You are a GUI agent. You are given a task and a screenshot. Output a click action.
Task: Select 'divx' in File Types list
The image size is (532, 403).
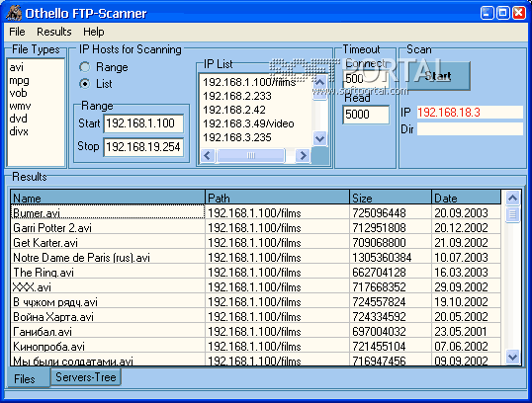[x=19, y=131]
